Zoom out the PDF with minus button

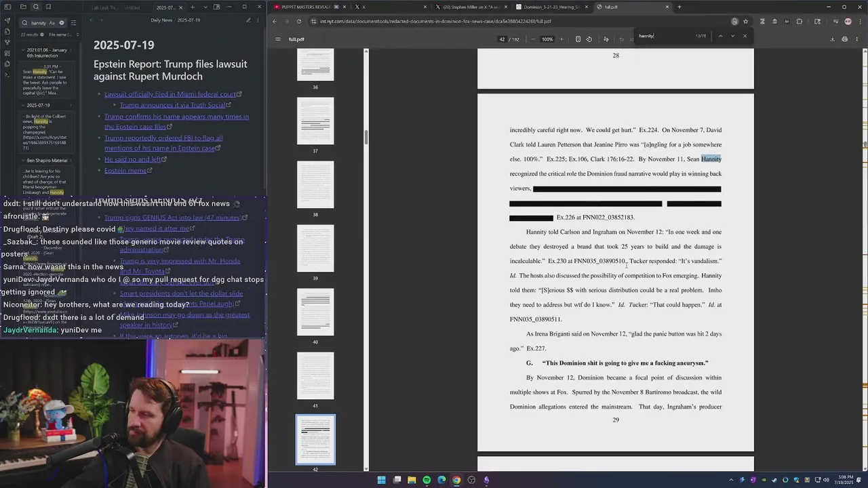[x=533, y=39]
